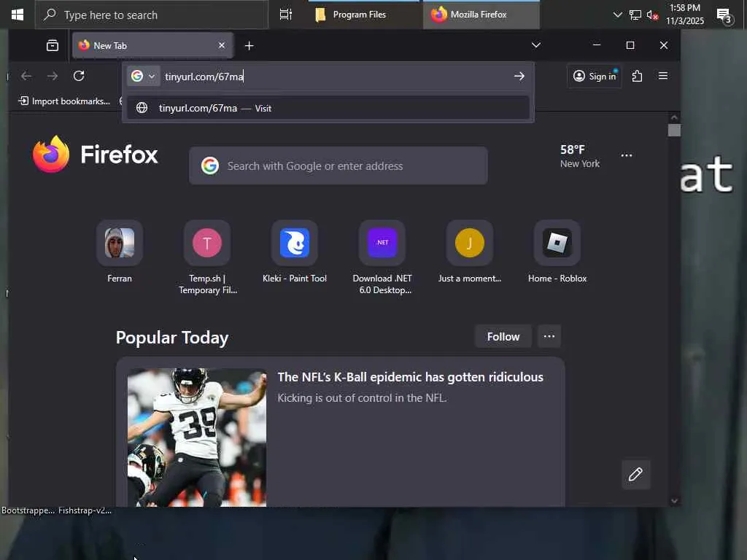747x560 pixels.
Task: Open the notification center icon
Action: coord(724,16)
